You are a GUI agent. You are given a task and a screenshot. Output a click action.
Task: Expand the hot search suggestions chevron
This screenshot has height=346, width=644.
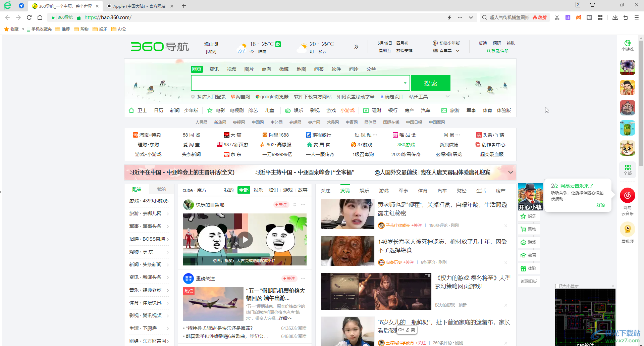pyautogui.click(x=447, y=97)
